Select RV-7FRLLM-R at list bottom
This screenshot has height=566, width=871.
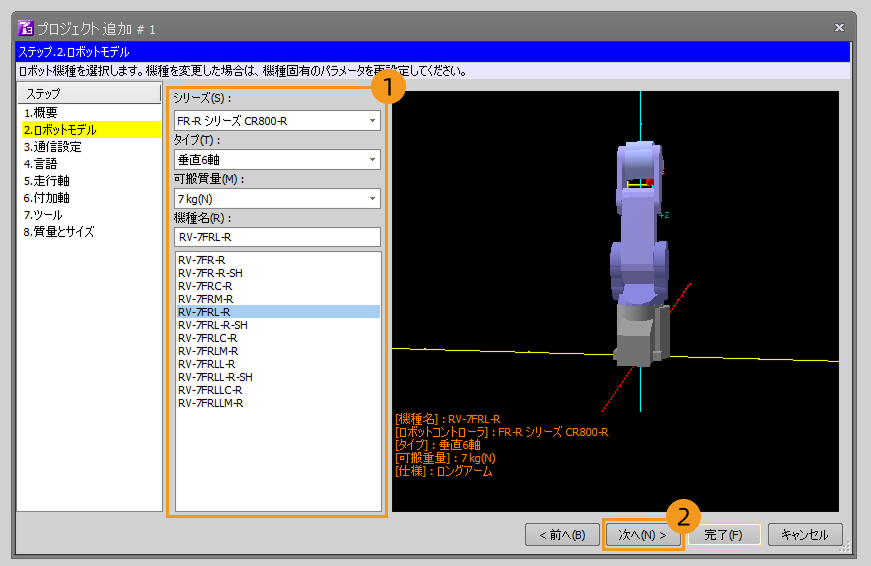(x=210, y=403)
